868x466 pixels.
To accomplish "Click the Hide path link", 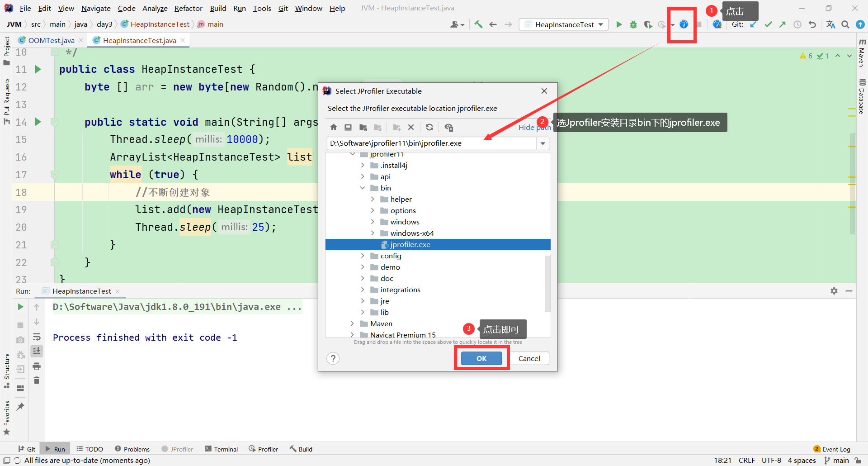I will (534, 128).
